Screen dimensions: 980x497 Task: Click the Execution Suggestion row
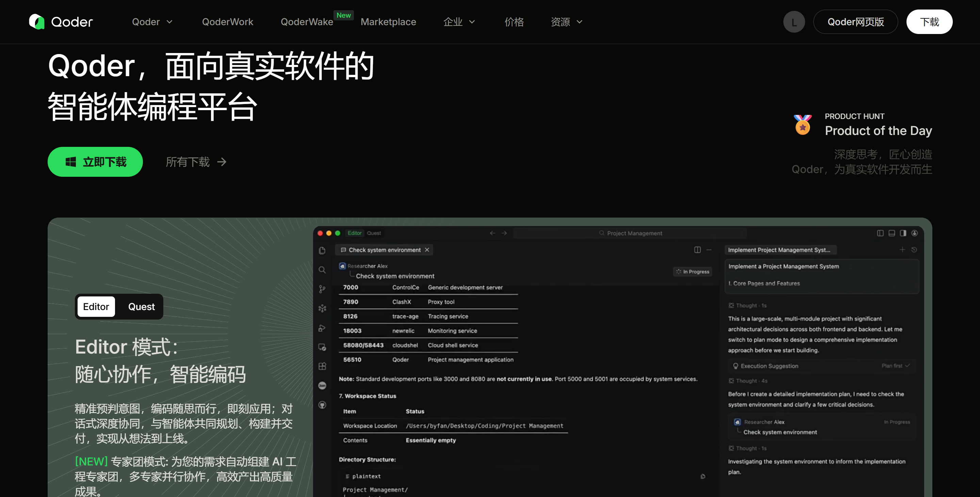coord(822,366)
